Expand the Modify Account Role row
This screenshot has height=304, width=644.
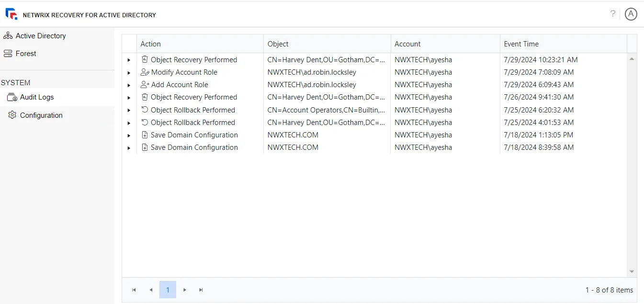[x=129, y=73]
